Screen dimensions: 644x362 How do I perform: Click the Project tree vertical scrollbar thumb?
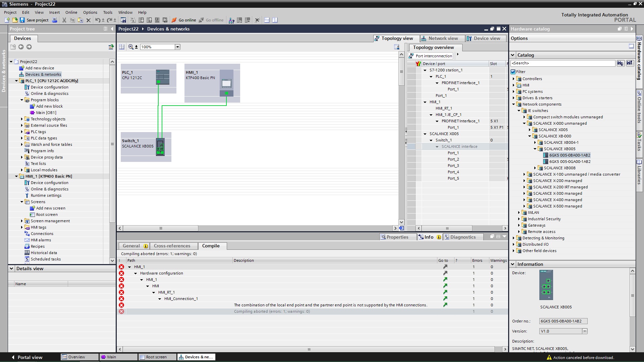click(x=112, y=144)
